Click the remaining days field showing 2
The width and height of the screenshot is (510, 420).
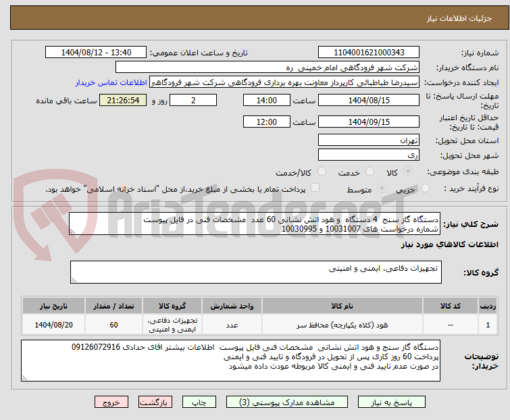click(193, 100)
